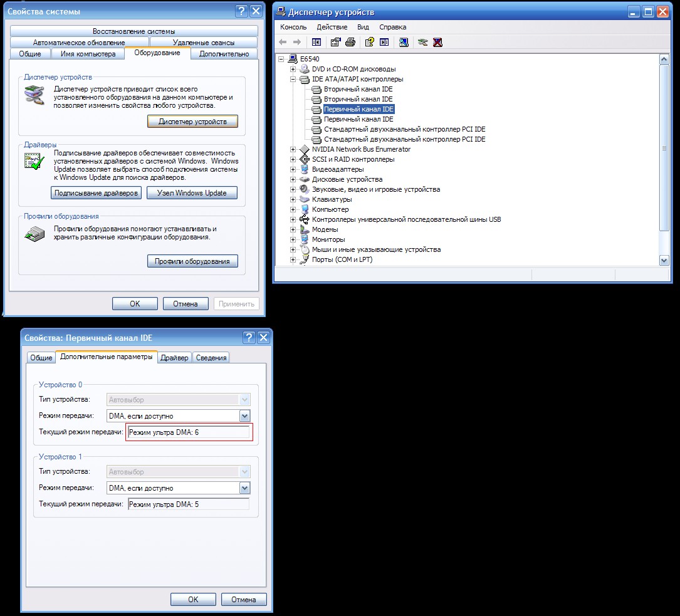Click the Мониторы icon
The width and height of the screenshot is (680, 616).
coord(305,239)
